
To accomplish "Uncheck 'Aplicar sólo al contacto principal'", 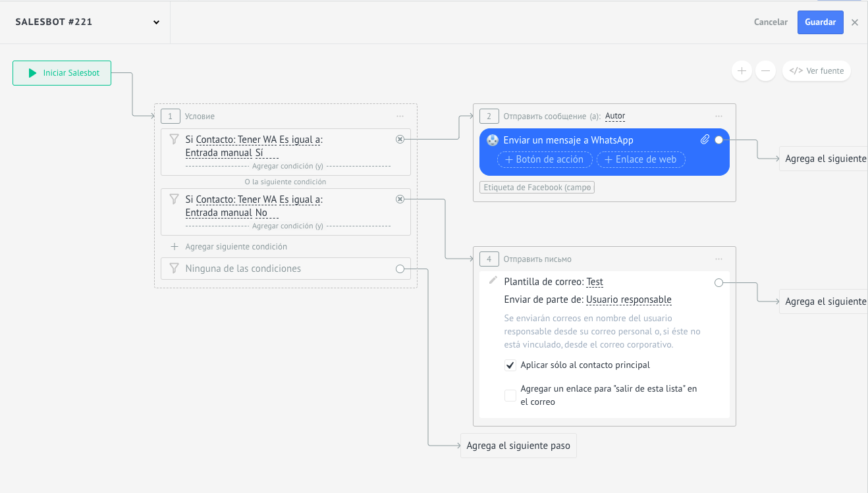I will point(510,365).
